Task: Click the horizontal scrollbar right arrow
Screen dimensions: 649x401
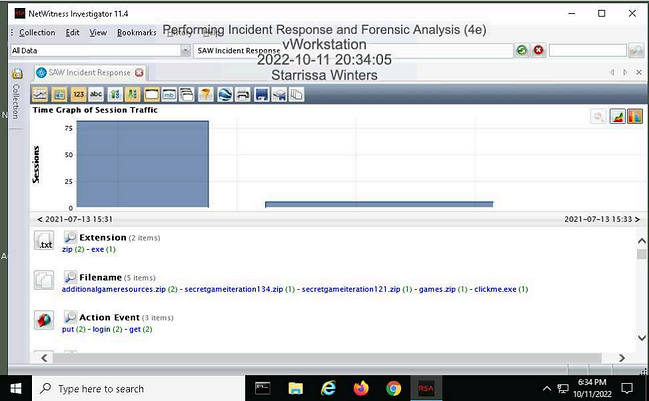Action: tap(622, 358)
